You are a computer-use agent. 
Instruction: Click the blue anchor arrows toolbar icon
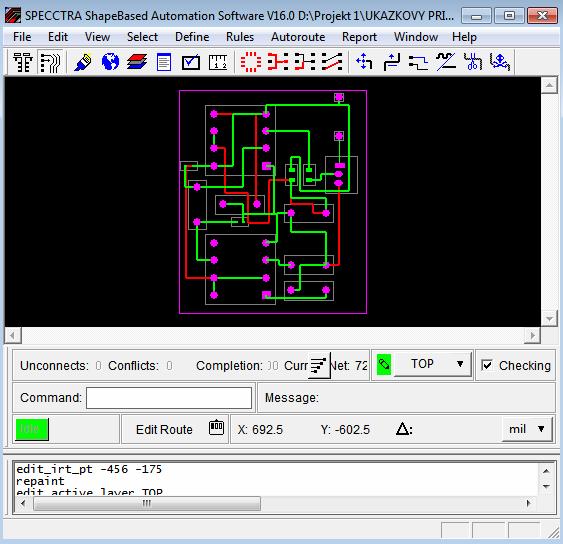pos(500,62)
